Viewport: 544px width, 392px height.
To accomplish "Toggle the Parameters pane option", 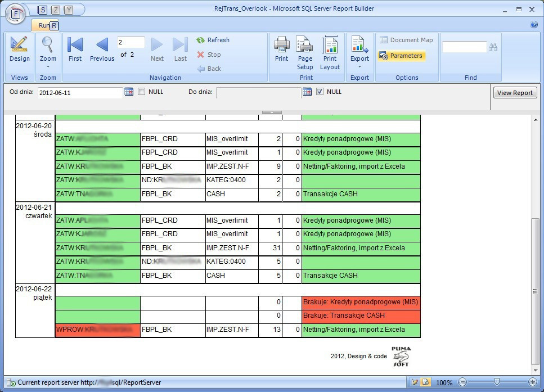I will [401, 56].
